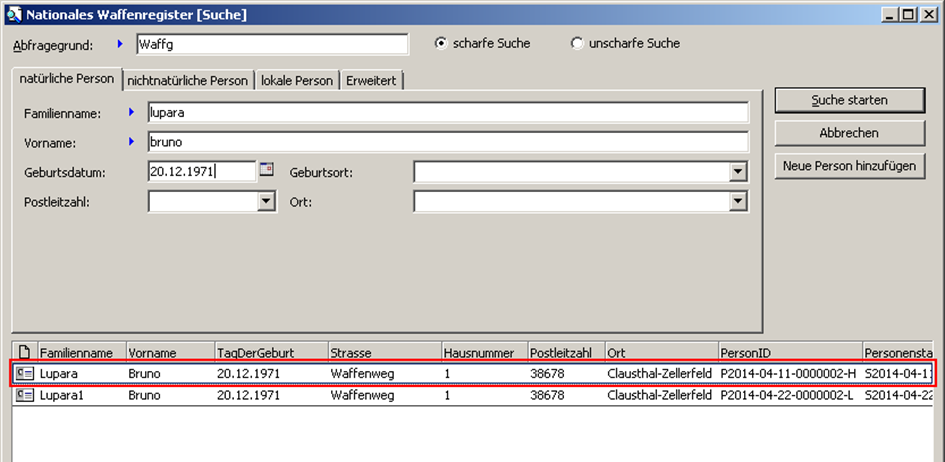Click the blue arrow next to Familienname

tap(131, 112)
